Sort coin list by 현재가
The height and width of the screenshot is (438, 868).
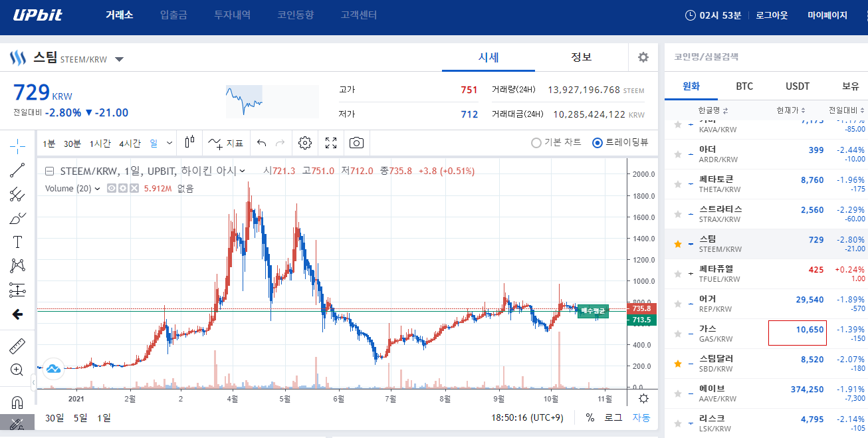point(791,110)
